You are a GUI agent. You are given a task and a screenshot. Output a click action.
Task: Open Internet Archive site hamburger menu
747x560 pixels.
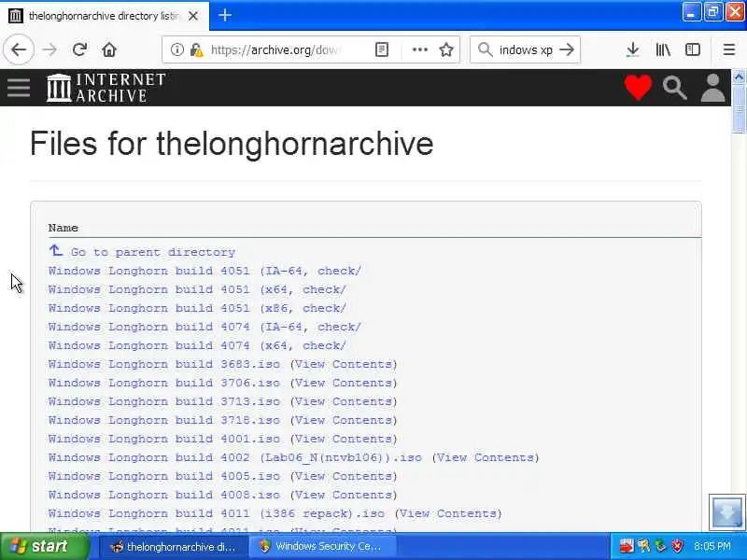pyautogui.click(x=19, y=88)
